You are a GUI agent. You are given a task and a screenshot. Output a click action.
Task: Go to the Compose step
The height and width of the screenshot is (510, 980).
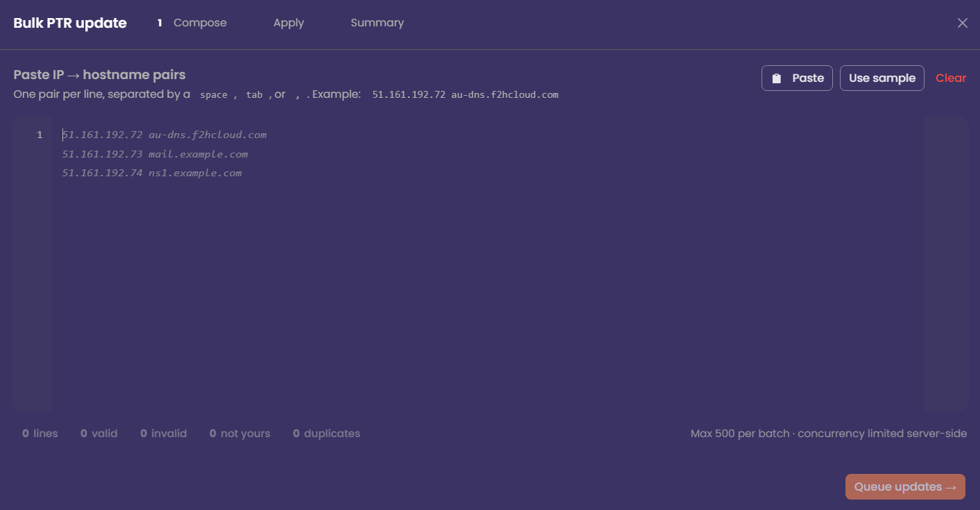pos(200,23)
